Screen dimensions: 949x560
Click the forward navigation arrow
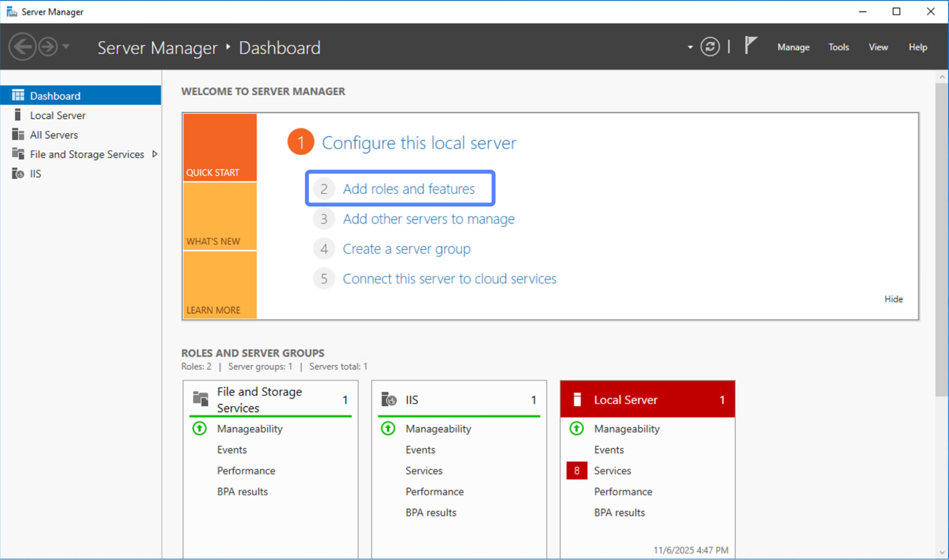[48, 47]
